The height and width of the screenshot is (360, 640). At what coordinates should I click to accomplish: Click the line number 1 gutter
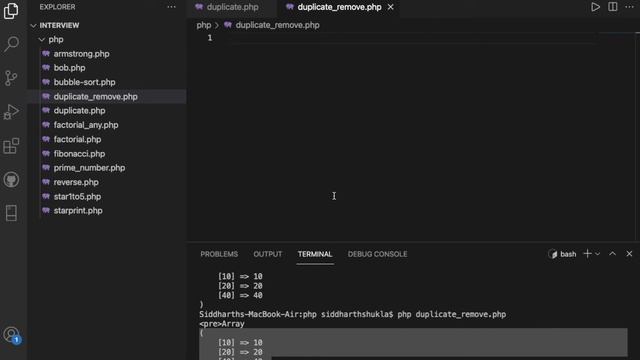click(x=210, y=38)
